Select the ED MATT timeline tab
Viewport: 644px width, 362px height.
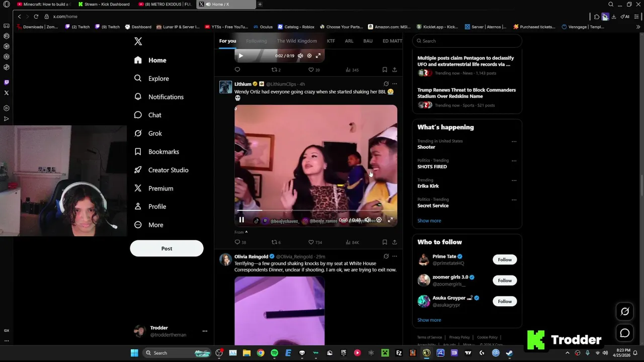tap(392, 41)
